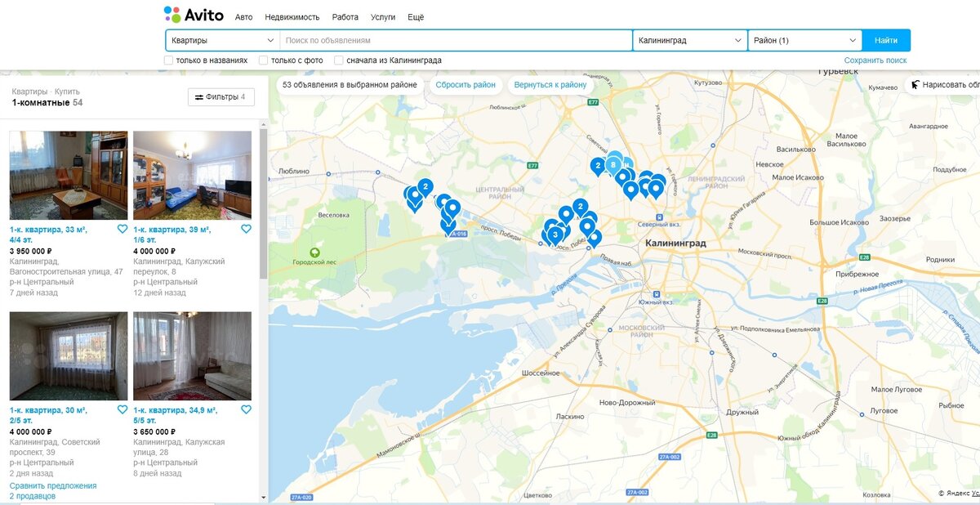
Task: Open the Работа menu item
Action: point(345,17)
